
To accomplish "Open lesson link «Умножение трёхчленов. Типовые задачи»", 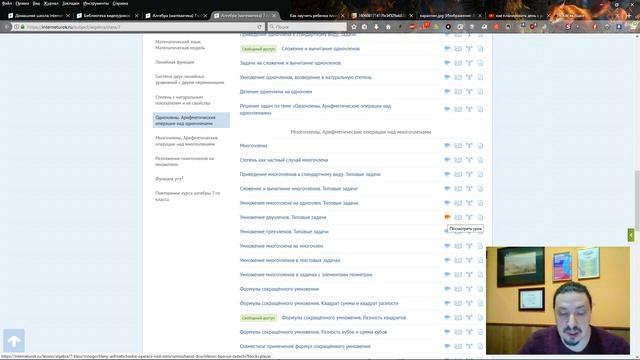I will [284, 231].
